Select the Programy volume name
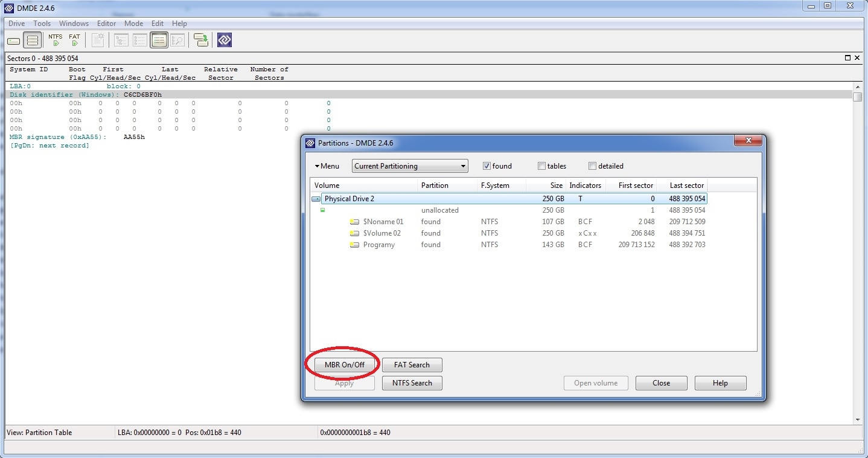 379,245
